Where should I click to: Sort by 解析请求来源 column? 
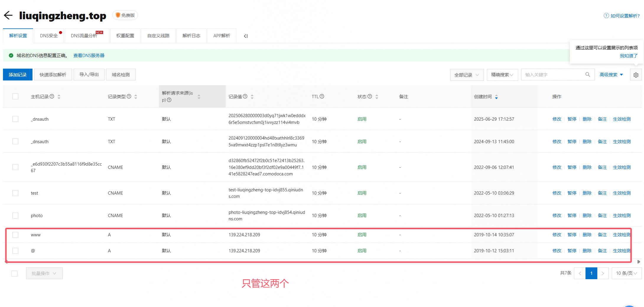199,97
